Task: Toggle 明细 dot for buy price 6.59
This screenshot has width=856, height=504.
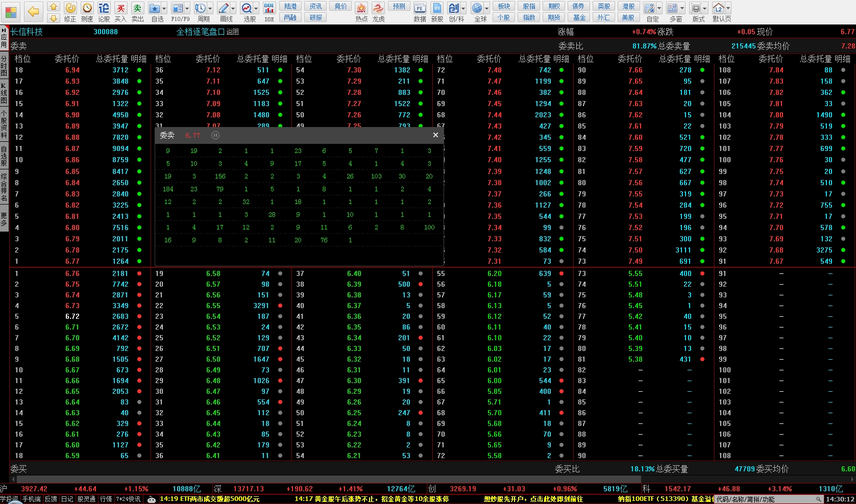Action: pyautogui.click(x=139, y=456)
